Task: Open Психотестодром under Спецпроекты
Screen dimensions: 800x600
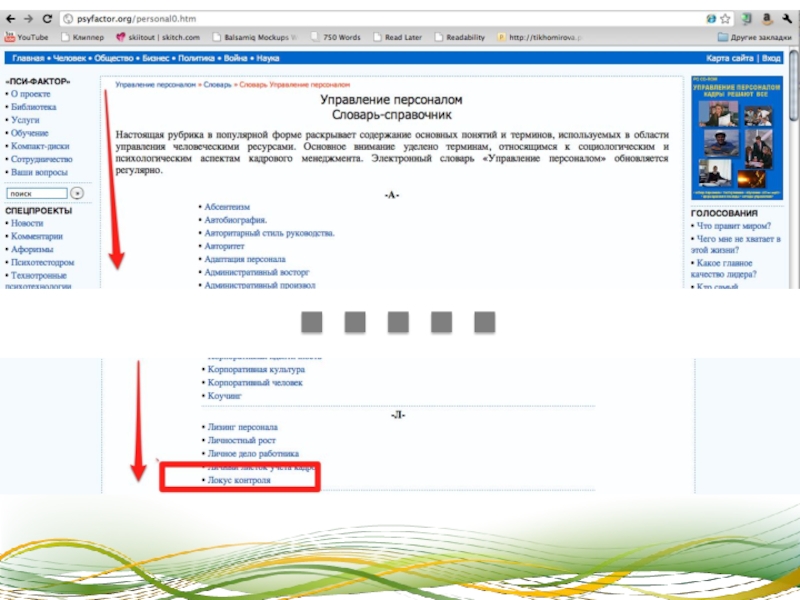Action: click(x=42, y=262)
